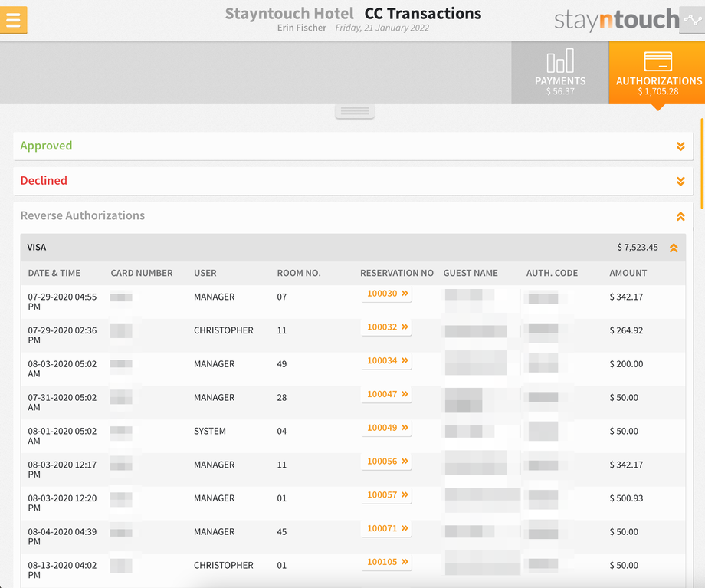Click the drag handle below the header
The image size is (705, 588).
[355, 111]
